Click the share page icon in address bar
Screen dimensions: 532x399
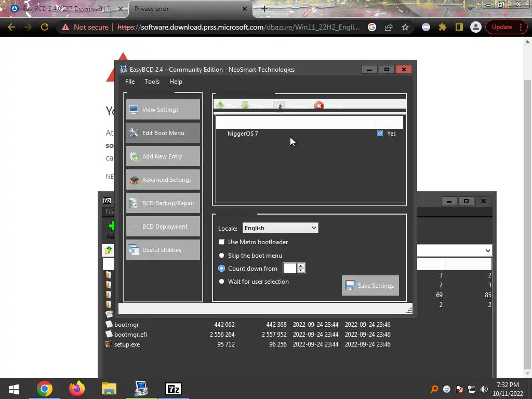tap(389, 27)
